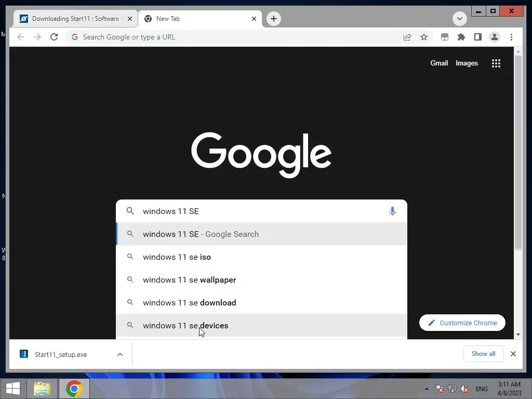Viewport: 532px width, 399px height.
Task: Pick 'windows 11 se wallpaper' suggestion
Action: pos(261,280)
